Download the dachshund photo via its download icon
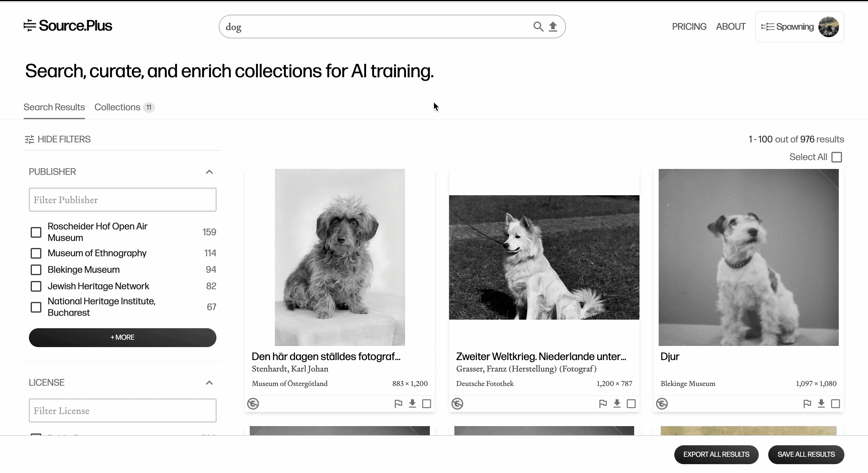Image resolution: width=868 pixels, height=473 pixels. click(x=412, y=404)
